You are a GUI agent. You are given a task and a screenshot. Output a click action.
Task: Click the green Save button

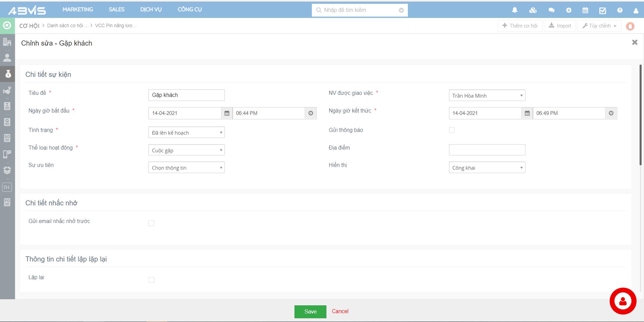(310, 311)
